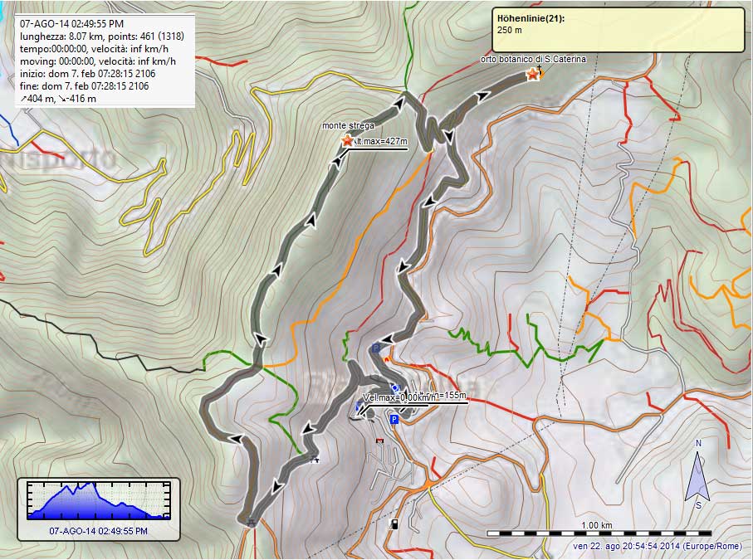Click the Höhenlinie(21) tooltip box
The width and height of the screenshot is (753, 560).
[x=619, y=30]
